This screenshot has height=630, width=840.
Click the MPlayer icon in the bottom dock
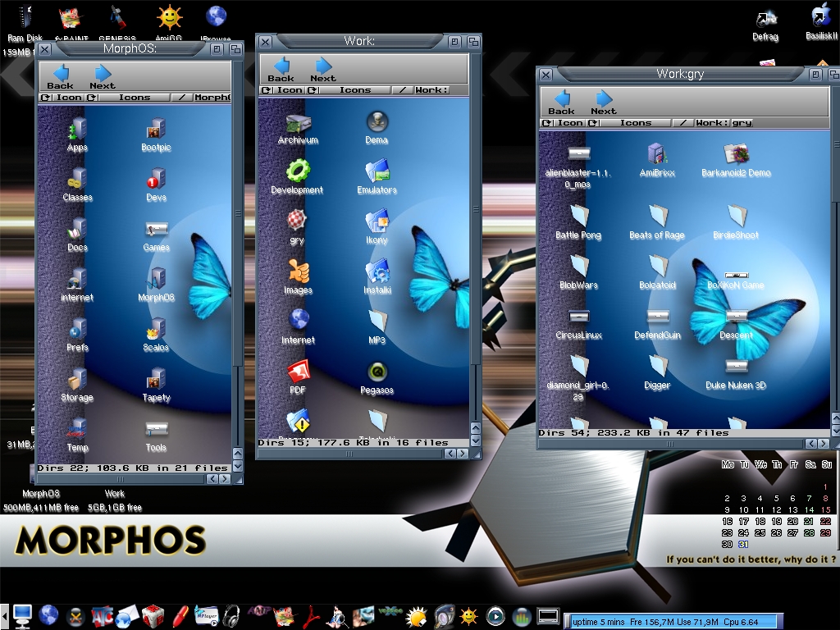[206, 615]
